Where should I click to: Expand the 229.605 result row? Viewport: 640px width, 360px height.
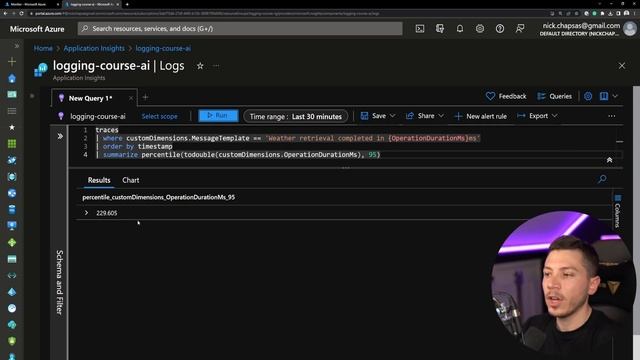tap(86, 213)
